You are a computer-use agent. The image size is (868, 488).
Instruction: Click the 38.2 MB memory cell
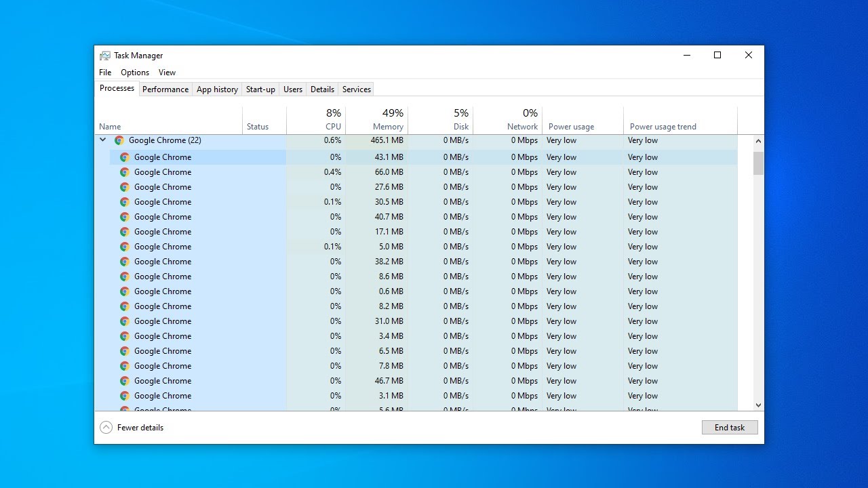click(x=376, y=262)
